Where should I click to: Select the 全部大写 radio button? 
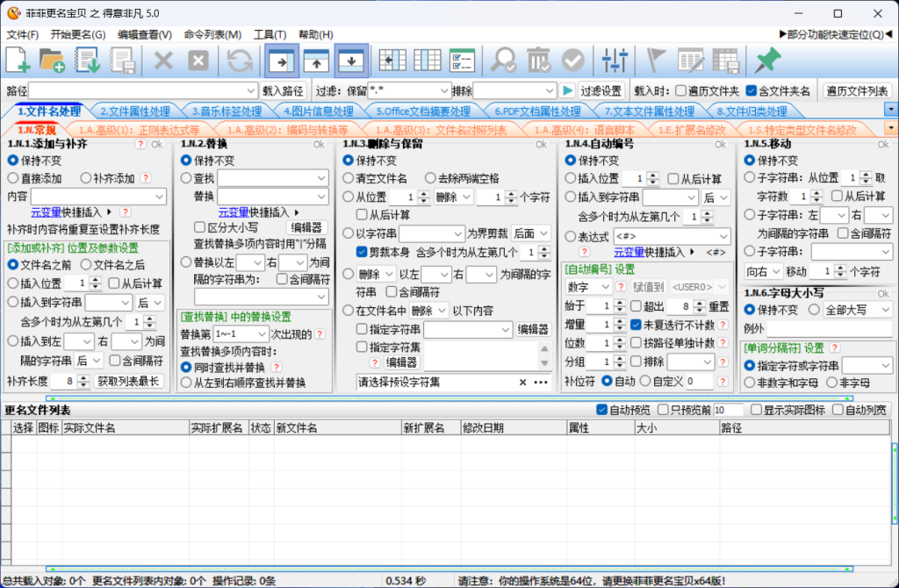(x=814, y=308)
